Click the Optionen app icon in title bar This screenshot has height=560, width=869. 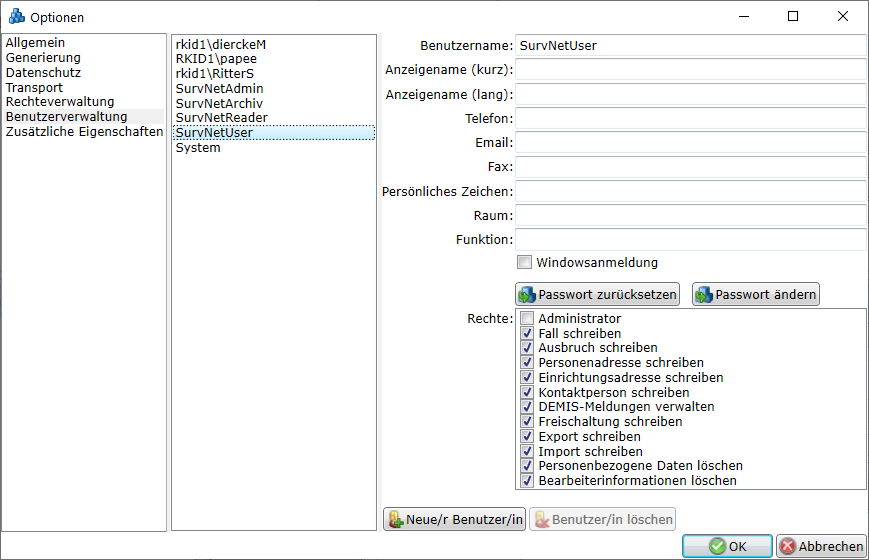coord(16,17)
